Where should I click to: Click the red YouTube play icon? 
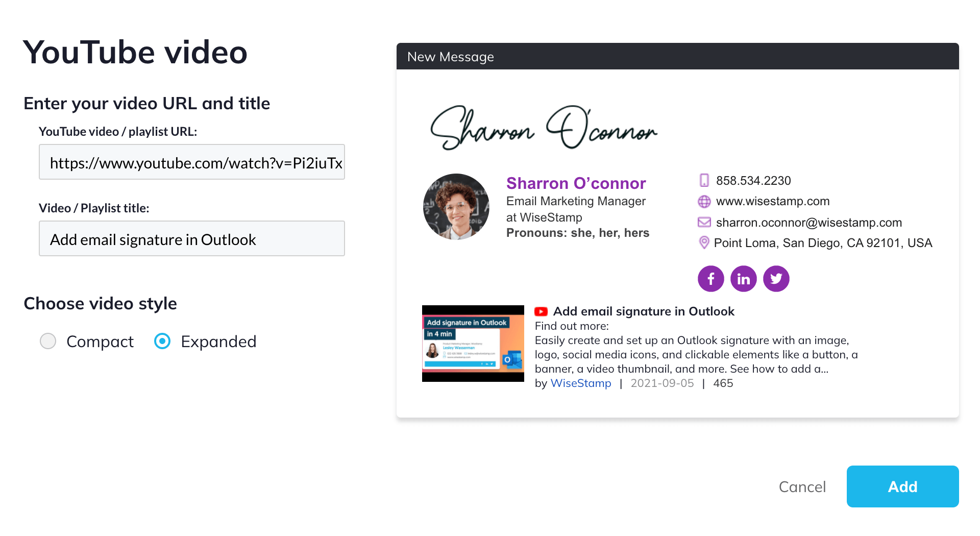point(541,311)
